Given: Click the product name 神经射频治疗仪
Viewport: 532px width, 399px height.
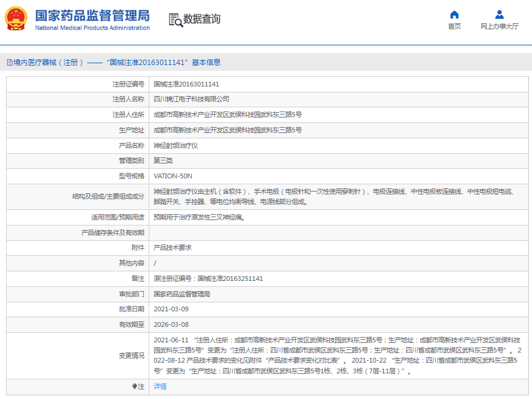Looking at the screenshot, I should tap(176, 146).
